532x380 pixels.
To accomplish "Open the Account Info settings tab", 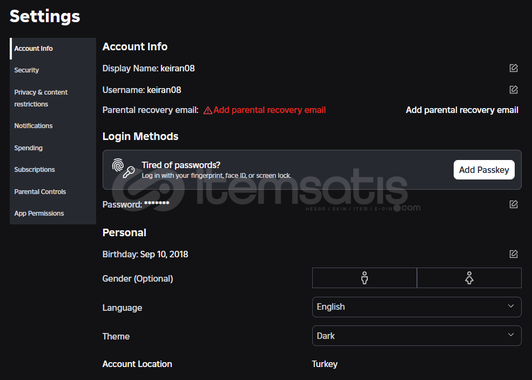I will point(53,49).
